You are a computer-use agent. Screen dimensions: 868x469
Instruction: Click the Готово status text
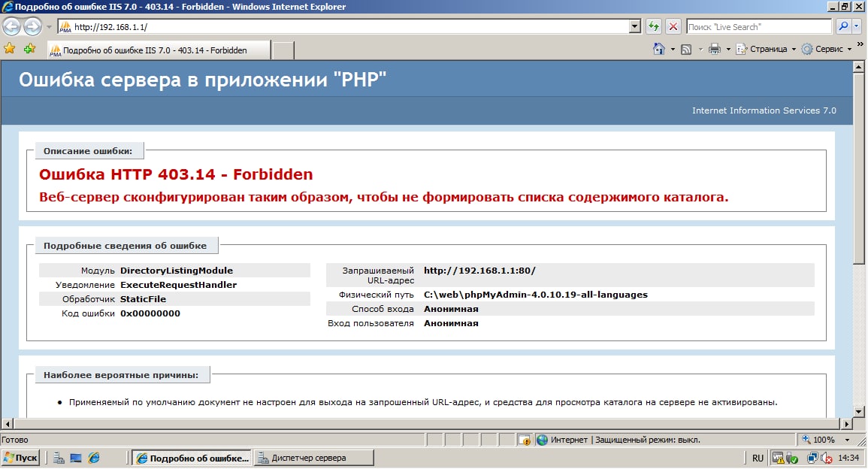[15, 440]
